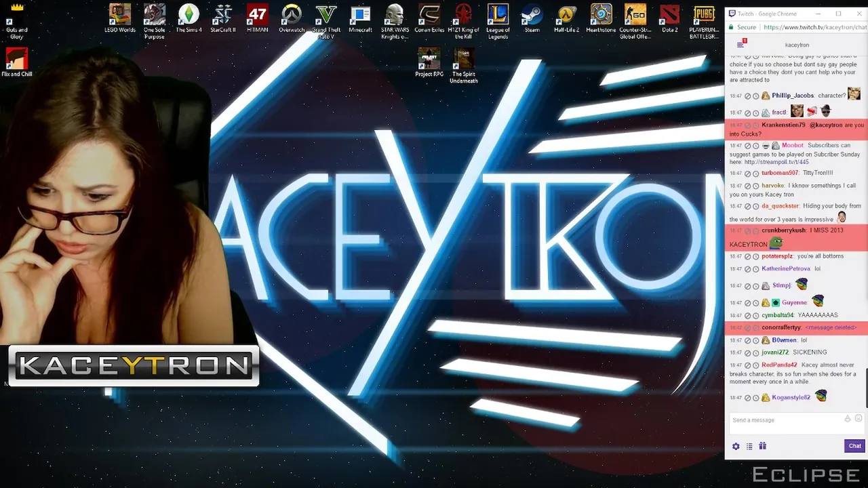Open the Twitch chat settings gear
Viewport: 868px width, 488px height.
coord(736,446)
